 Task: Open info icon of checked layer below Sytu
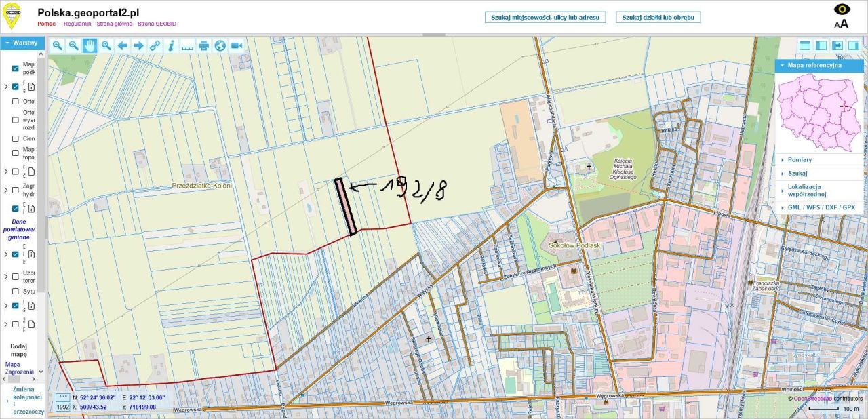pyautogui.click(x=31, y=306)
